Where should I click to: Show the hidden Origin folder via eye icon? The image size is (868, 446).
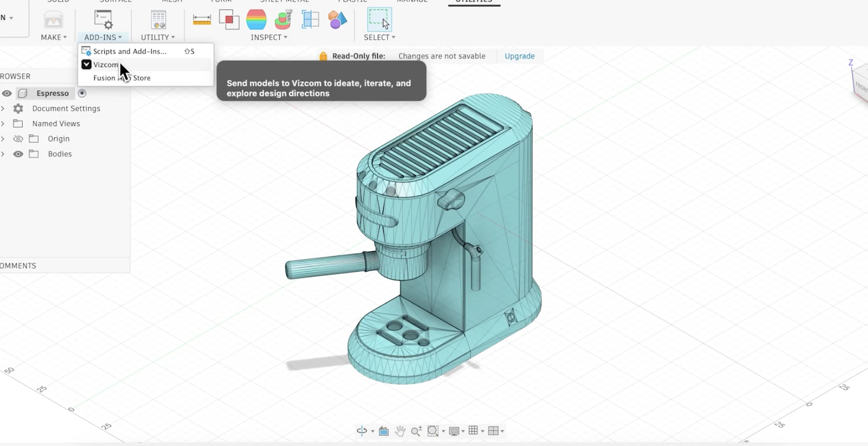pyautogui.click(x=18, y=139)
